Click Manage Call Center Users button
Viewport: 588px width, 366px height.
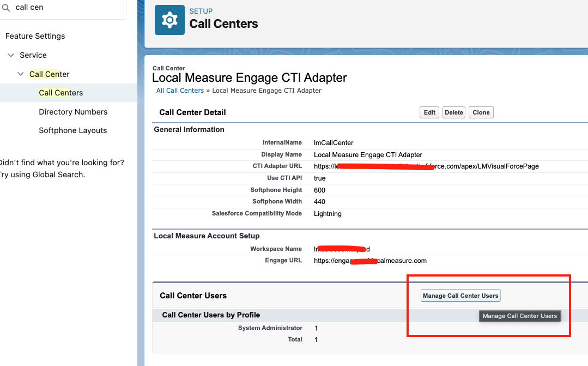point(460,296)
